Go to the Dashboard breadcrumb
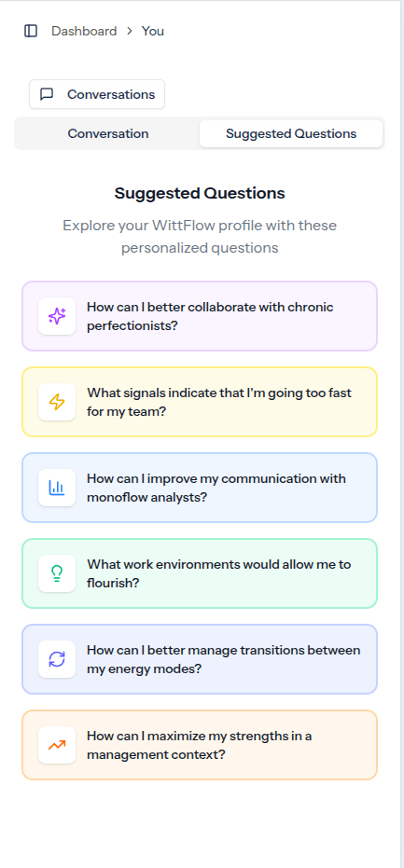Viewport: 404px width, 868px height. (x=84, y=31)
